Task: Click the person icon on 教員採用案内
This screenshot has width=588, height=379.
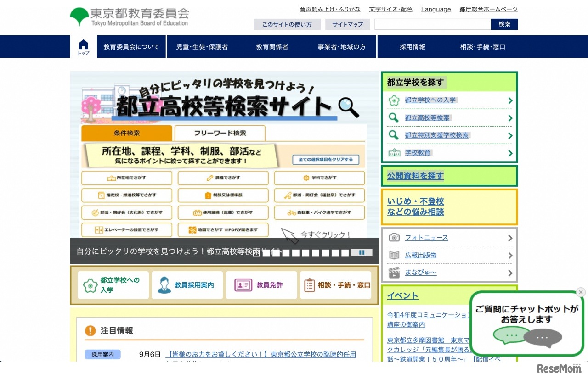Action: click(x=164, y=285)
